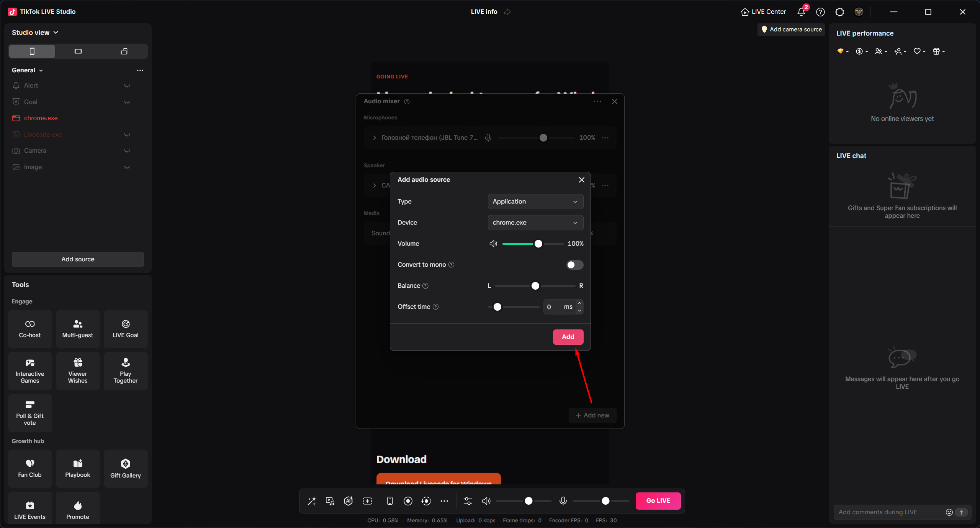
Task: Click the Offset time slider handle
Action: (497, 307)
